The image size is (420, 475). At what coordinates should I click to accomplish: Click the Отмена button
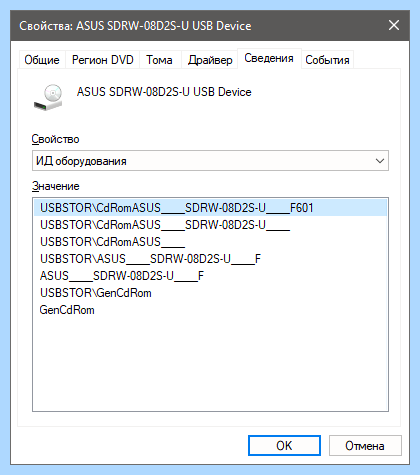pyautogui.click(x=365, y=445)
